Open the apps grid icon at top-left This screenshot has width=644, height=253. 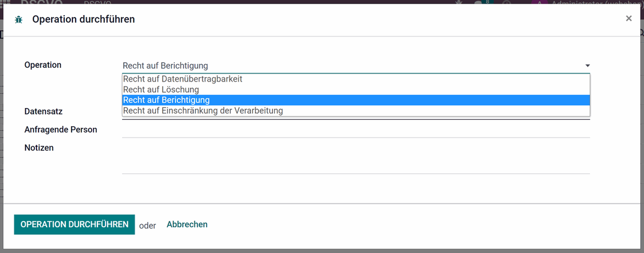pos(6,2)
